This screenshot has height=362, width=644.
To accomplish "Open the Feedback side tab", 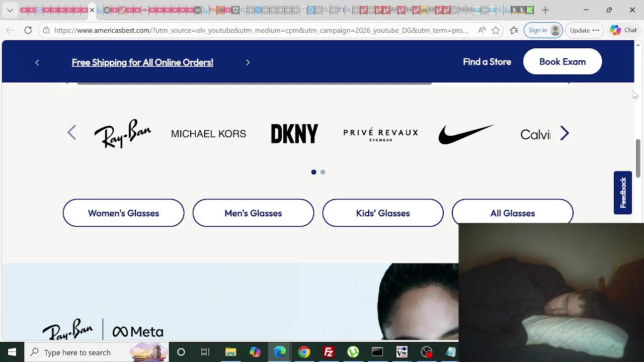I will click(x=623, y=193).
